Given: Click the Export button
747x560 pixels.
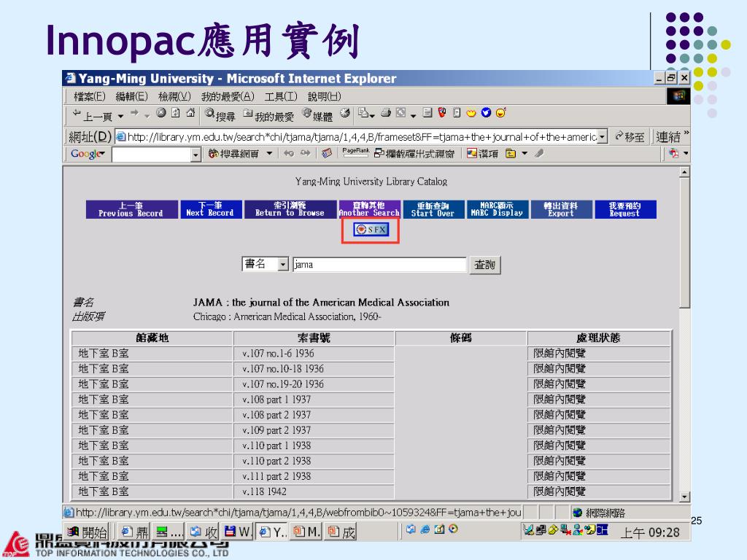Looking at the screenshot, I should click(x=561, y=209).
